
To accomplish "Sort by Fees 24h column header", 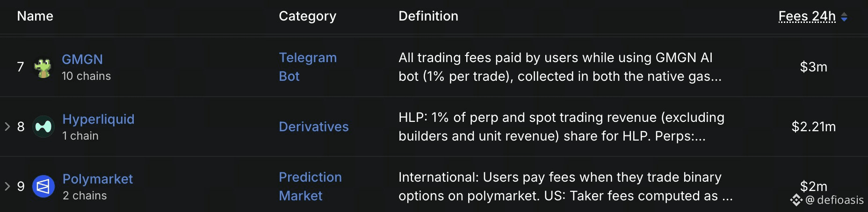I will [x=807, y=16].
